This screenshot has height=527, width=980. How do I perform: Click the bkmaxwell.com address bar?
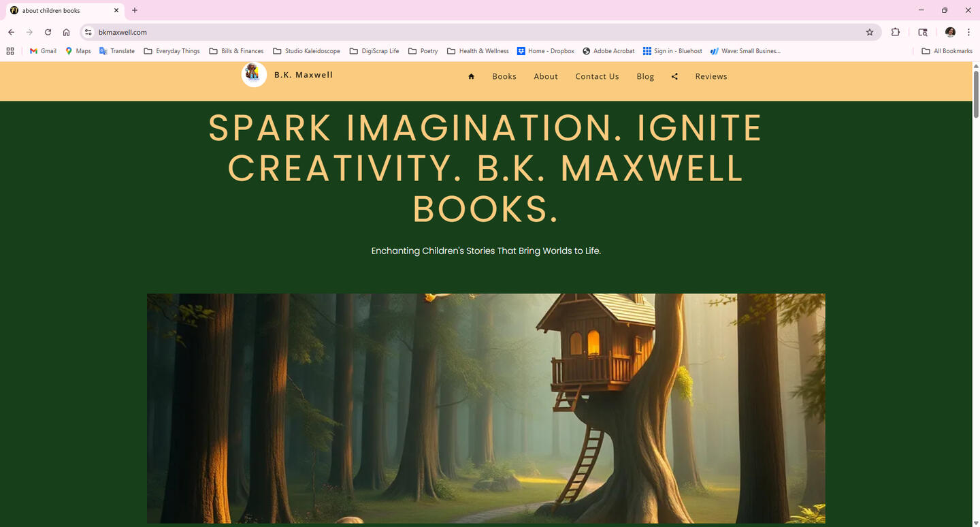click(476, 32)
